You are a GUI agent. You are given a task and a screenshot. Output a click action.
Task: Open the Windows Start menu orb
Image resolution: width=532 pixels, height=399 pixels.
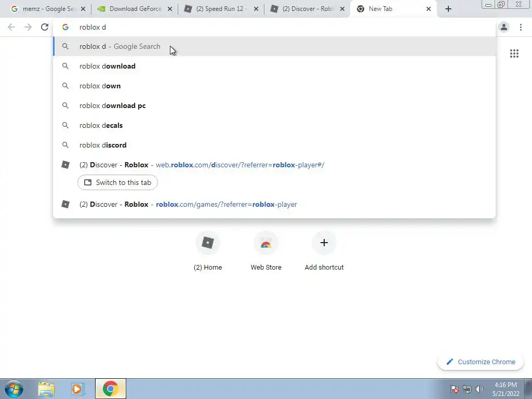tap(14, 389)
